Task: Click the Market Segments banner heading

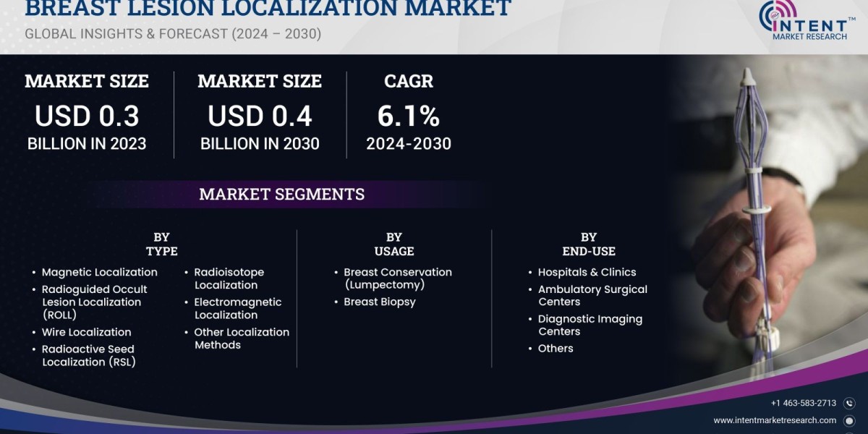Action: coord(281,194)
